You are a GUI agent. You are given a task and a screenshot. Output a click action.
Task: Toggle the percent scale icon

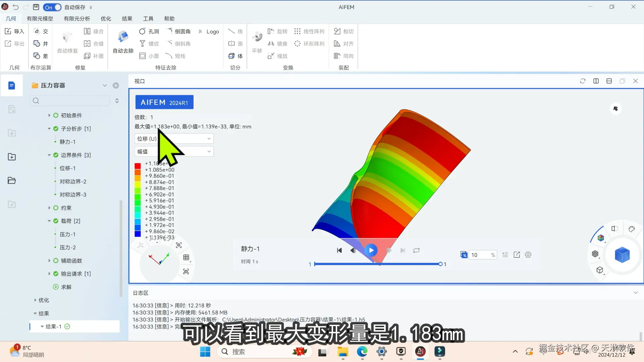pos(464,255)
